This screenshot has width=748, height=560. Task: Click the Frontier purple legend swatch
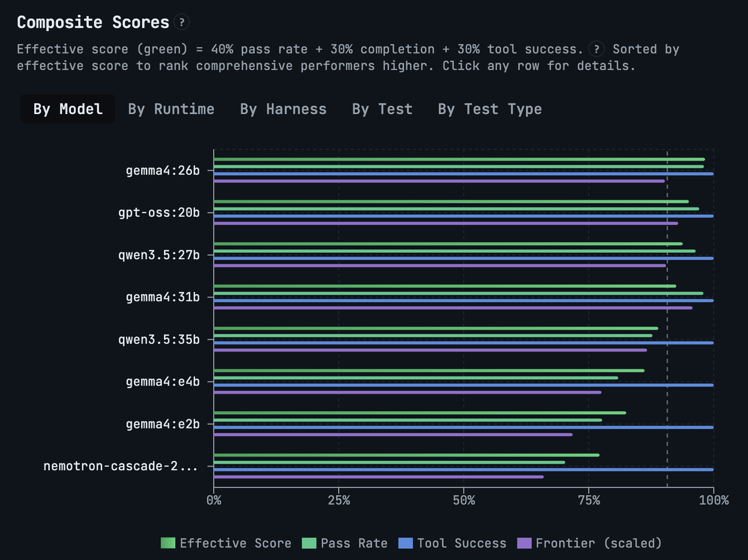525,543
